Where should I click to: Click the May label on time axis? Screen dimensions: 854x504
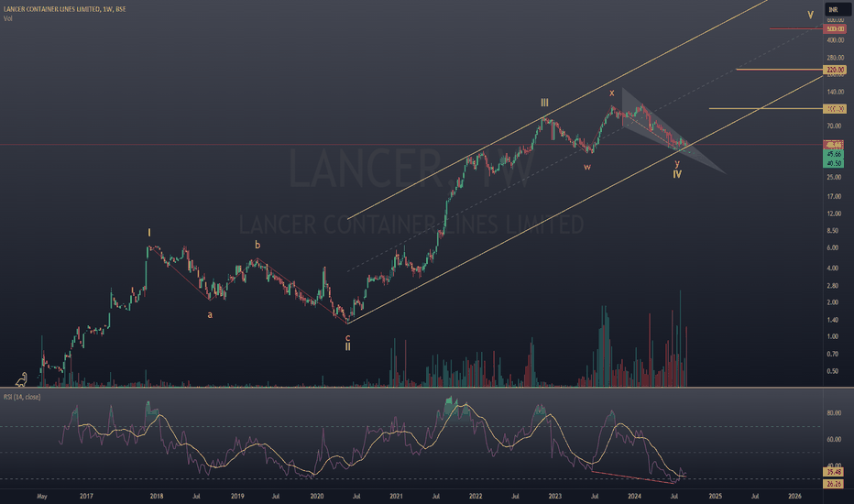tap(42, 497)
